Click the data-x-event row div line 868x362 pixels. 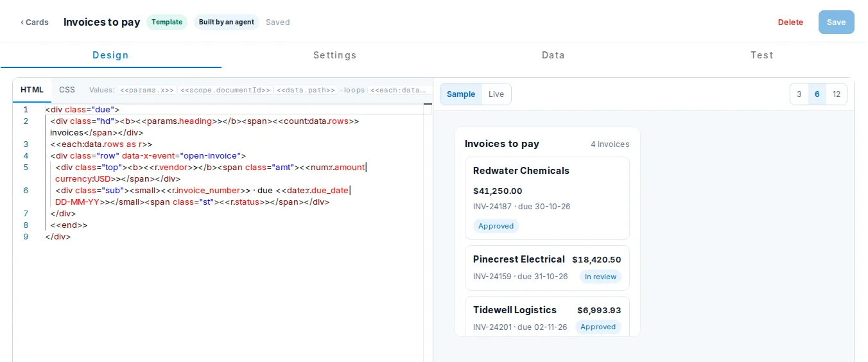[148, 156]
